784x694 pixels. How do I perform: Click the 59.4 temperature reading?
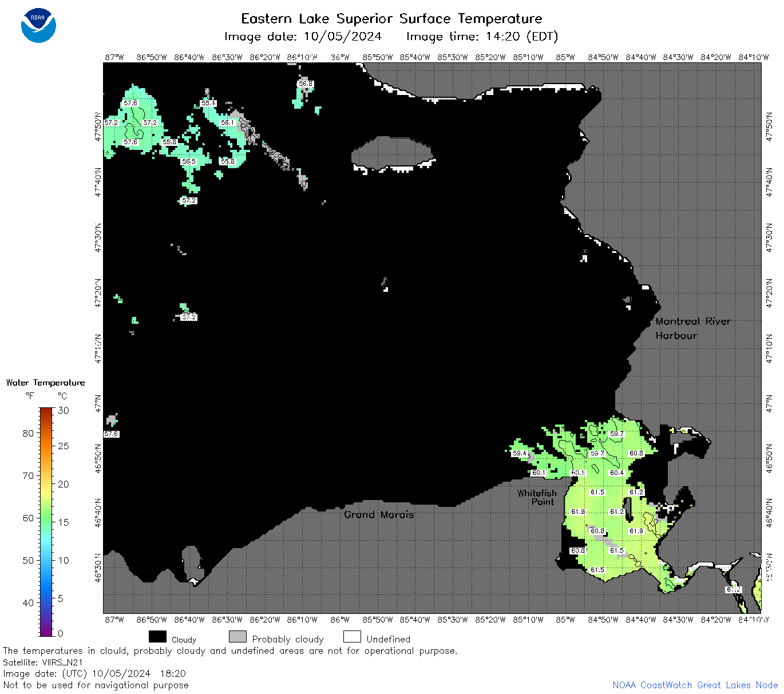(520, 453)
